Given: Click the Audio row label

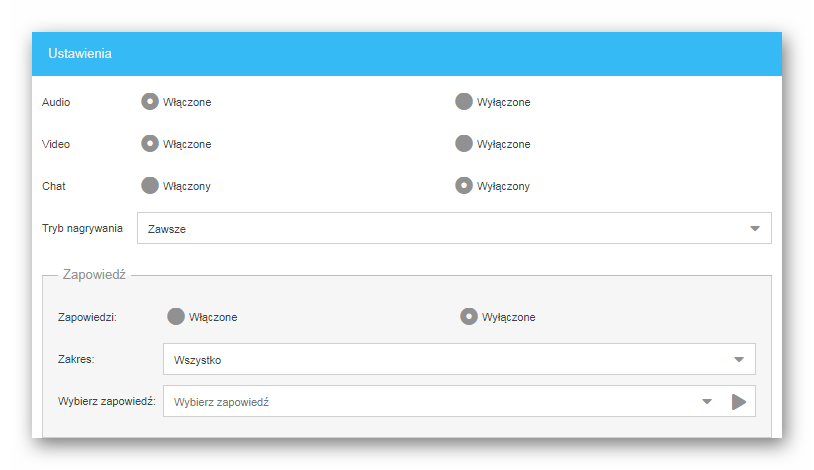Looking at the screenshot, I should tap(56, 102).
